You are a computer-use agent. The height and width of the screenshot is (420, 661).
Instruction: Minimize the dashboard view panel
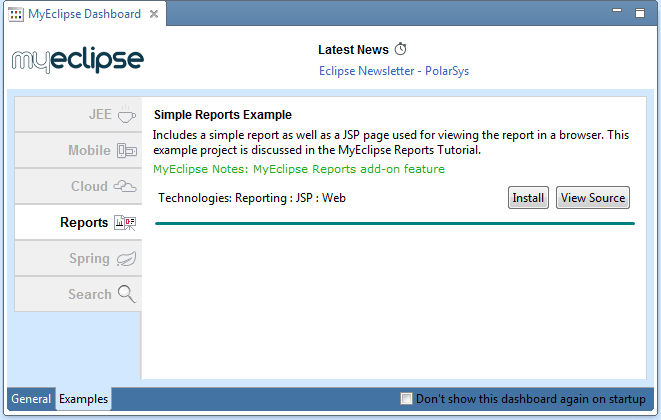point(618,14)
